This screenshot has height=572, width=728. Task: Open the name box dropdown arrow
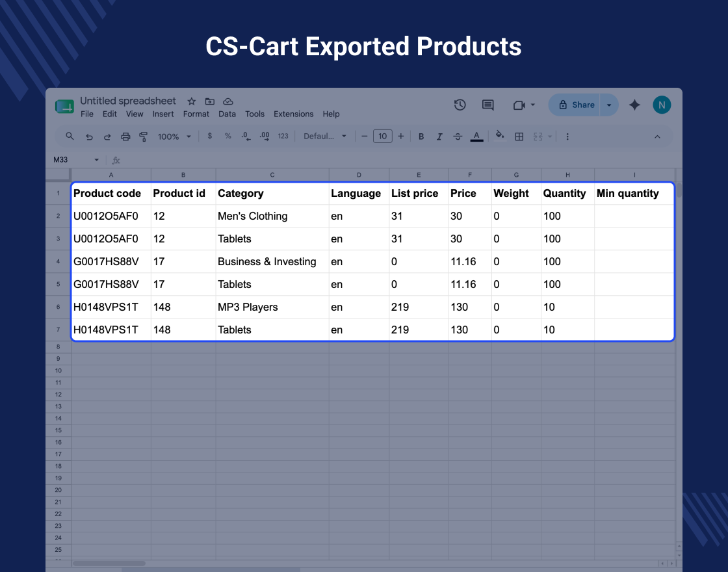pyautogui.click(x=97, y=160)
